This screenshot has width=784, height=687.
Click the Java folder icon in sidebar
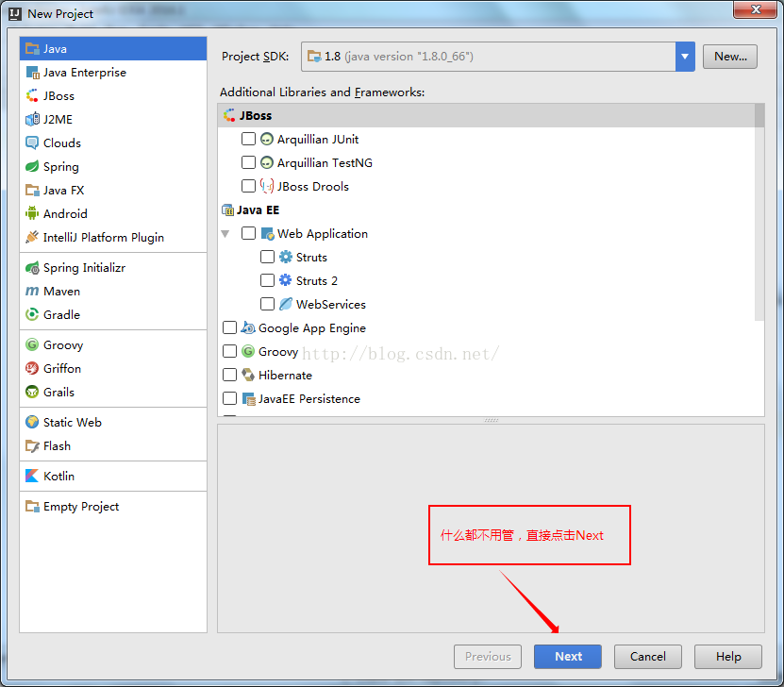click(32, 48)
